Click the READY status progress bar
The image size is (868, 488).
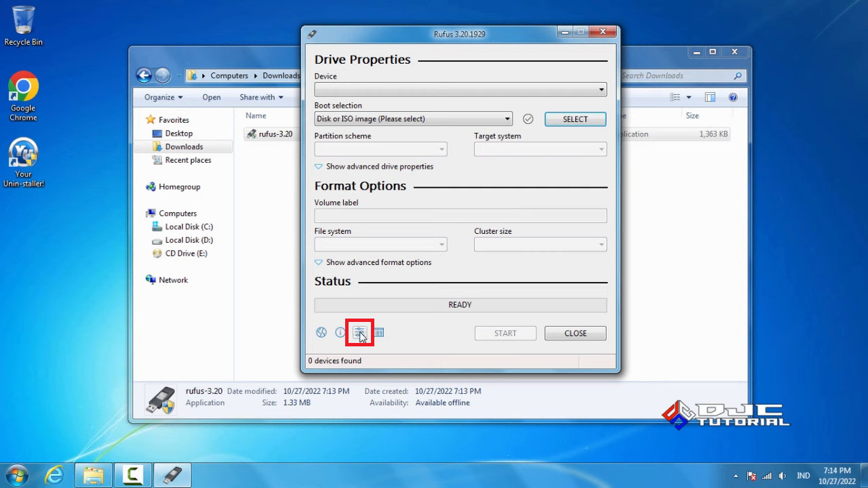pyautogui.click(x=460, y=305)
